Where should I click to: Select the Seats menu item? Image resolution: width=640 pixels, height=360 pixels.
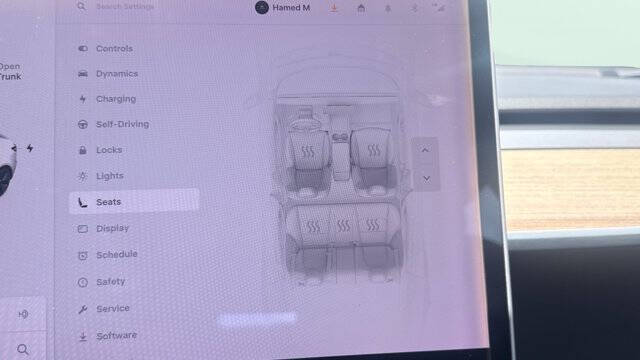134,202
